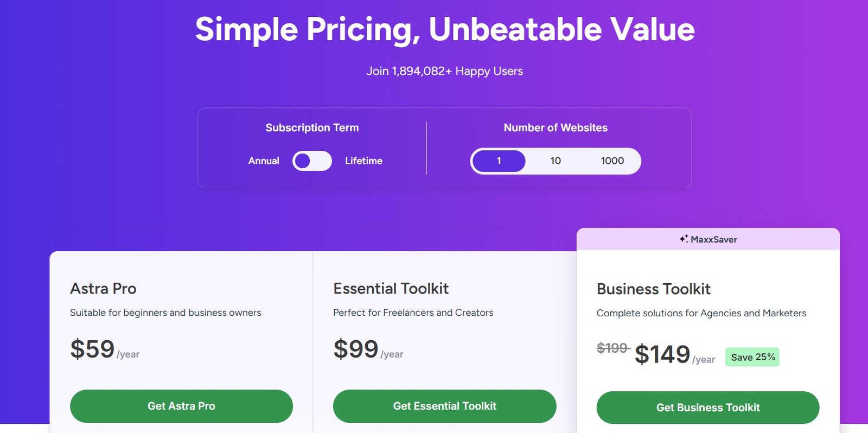Click the crossed-out $199 price
Image resolution: width=868 pixels, height=433 pixels.
[612, 348]
